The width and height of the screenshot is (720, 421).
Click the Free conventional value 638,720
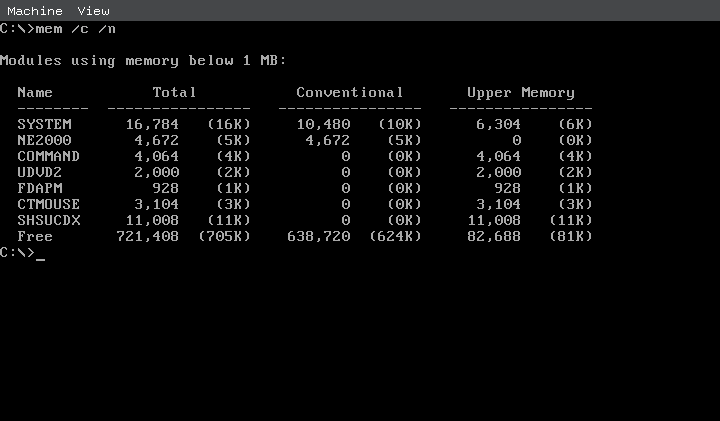pyautogui.click(x=318, y=236)
